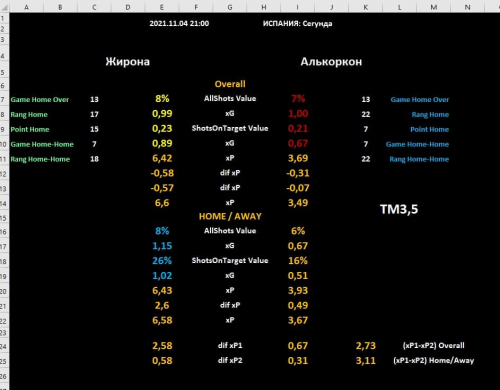The width and height of the screenshot is (500, 390).
Task: Click the HOME / AWAY section heading
Action: coord(230,216)
